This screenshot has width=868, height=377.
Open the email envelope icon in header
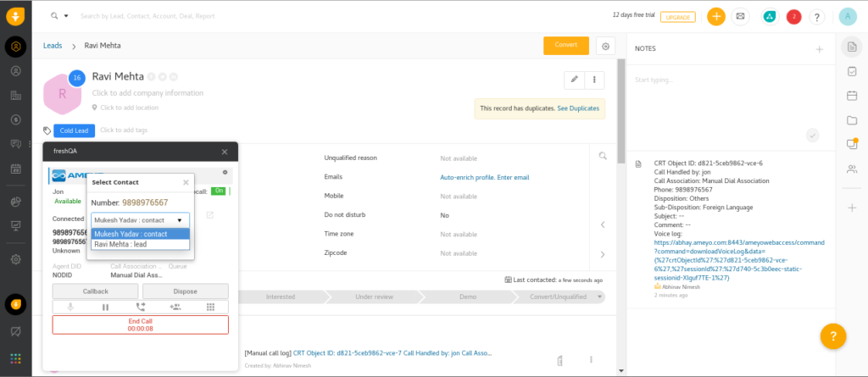click(741, 17)
